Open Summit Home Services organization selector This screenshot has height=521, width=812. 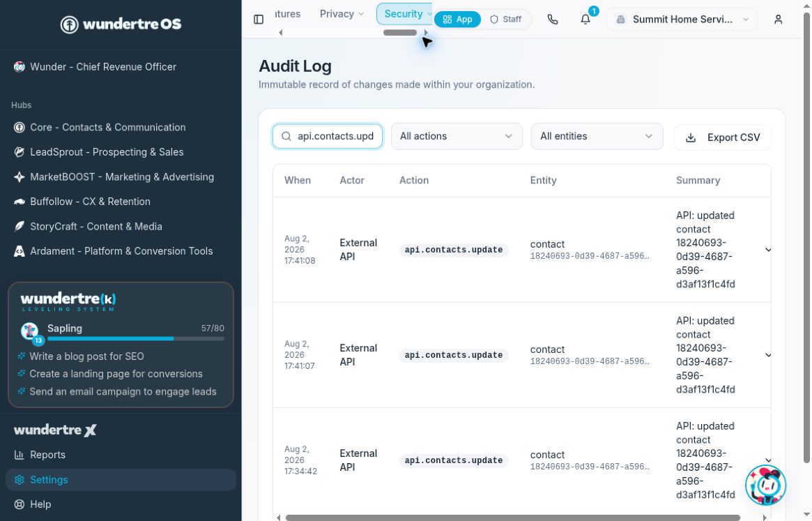pyautogui.click(x=682, y=20)
